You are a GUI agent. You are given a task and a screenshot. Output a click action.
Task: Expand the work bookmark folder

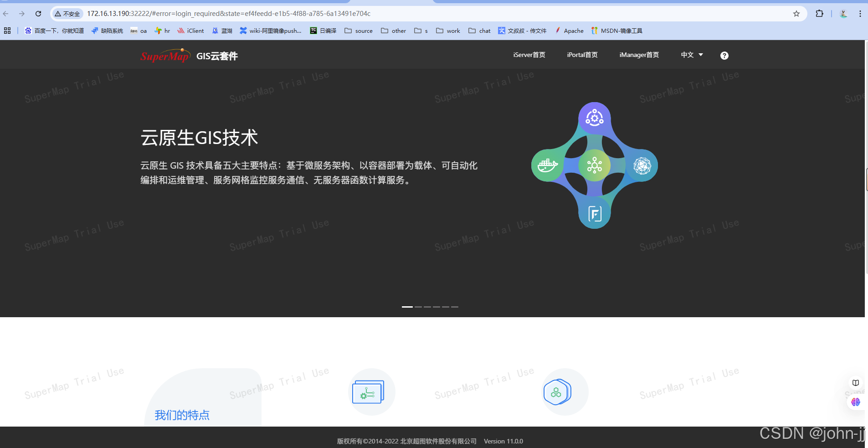click(x=448, y=31)
